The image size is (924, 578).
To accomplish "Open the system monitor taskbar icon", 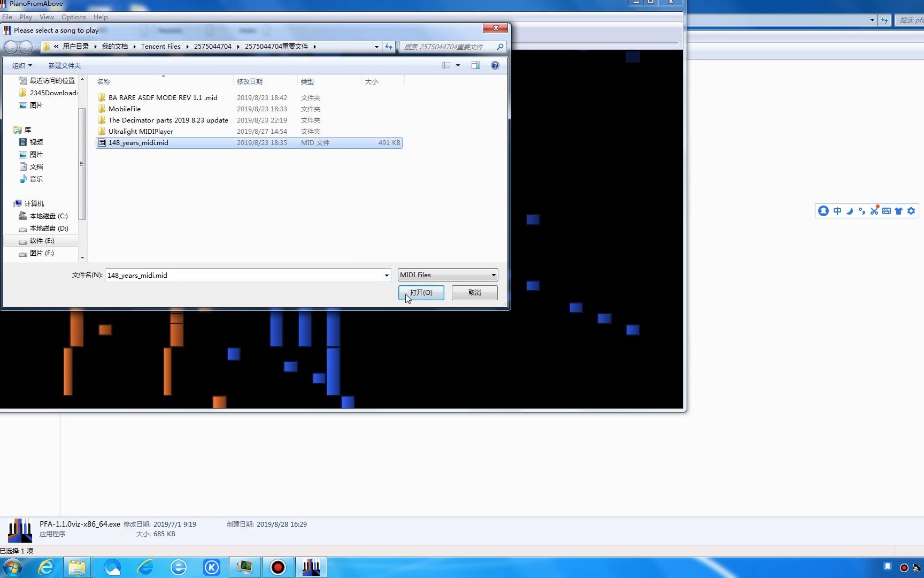I will [x=245, y=567].
